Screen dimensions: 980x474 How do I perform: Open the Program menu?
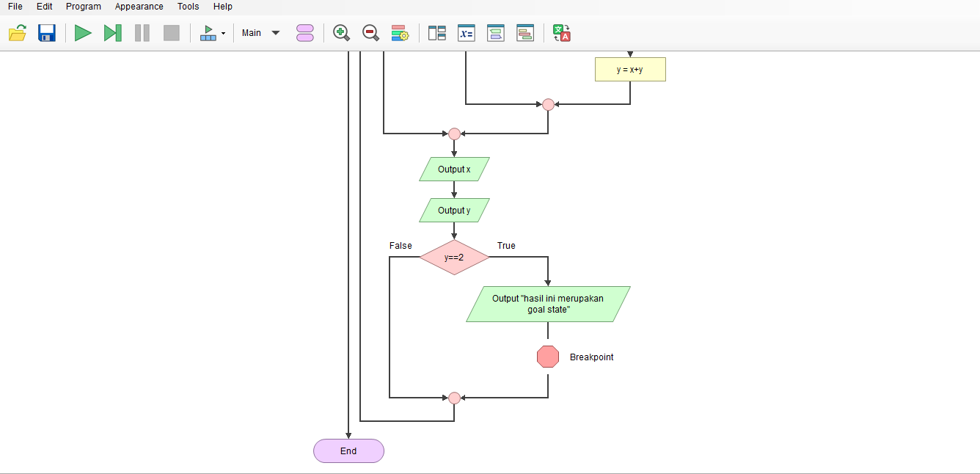pos(84,7)
